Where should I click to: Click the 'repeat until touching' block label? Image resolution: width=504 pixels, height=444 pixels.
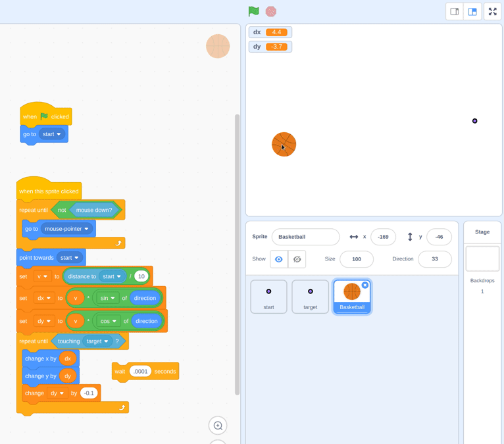tap(34, 341)
